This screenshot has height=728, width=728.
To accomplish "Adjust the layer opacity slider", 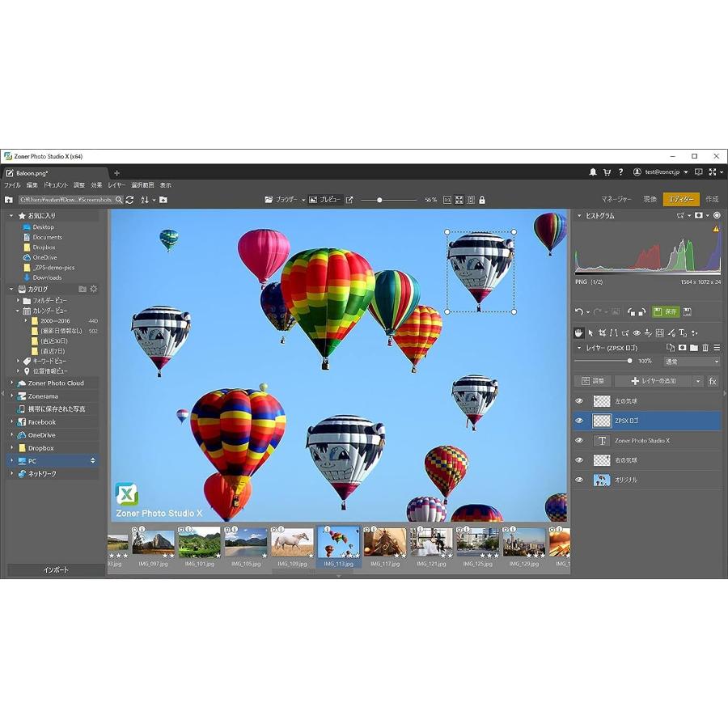I will pyautogui.click(x=630, y=361).
